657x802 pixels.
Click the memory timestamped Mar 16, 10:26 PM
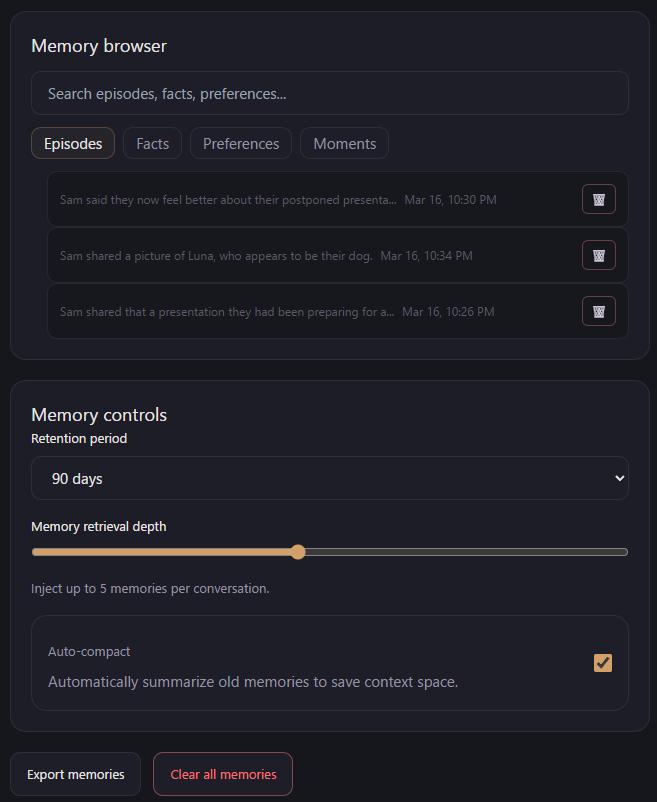click(300, 311)
